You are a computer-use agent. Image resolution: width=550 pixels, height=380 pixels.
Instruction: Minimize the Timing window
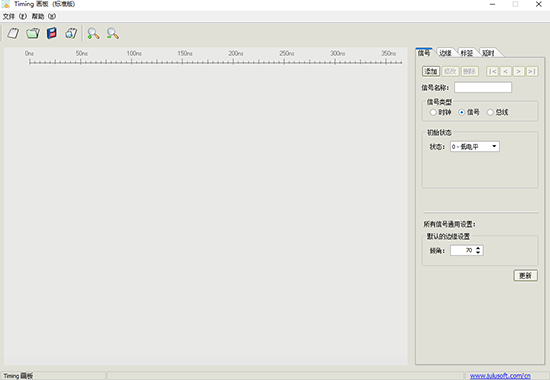(492, 4)
